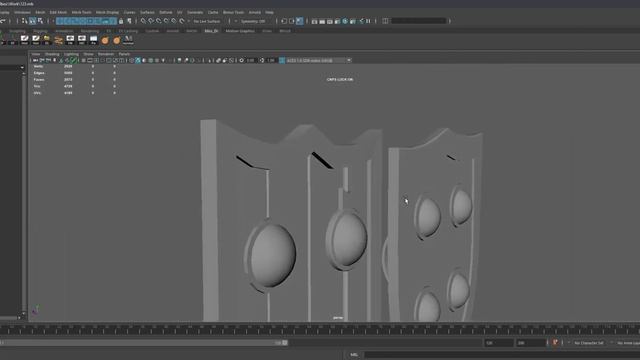The width and height of the screenshot is (640, 360).
Task: Click the first orange sphere shelf icon
Action: 105,40
